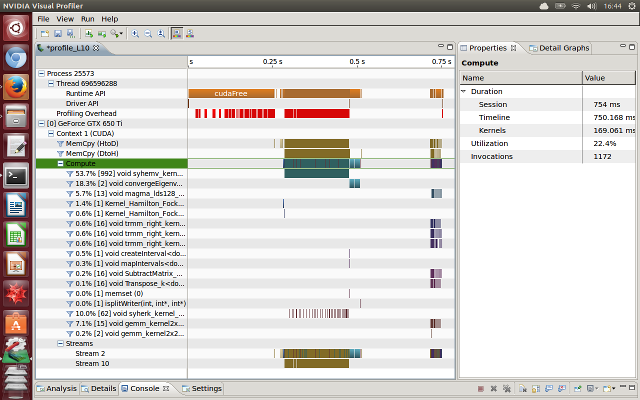Click the Value column header
640x400 pixels.
609,78
